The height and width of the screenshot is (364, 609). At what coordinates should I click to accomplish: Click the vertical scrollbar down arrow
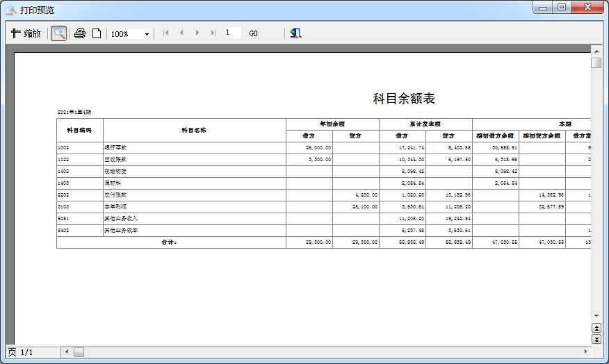pyautogui.click(x=596, y=315)
